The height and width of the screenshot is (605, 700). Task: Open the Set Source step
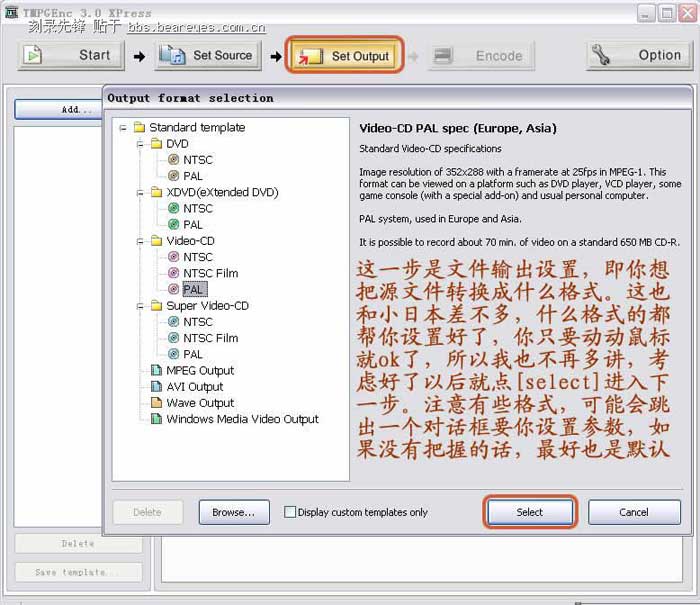point(208,55)
